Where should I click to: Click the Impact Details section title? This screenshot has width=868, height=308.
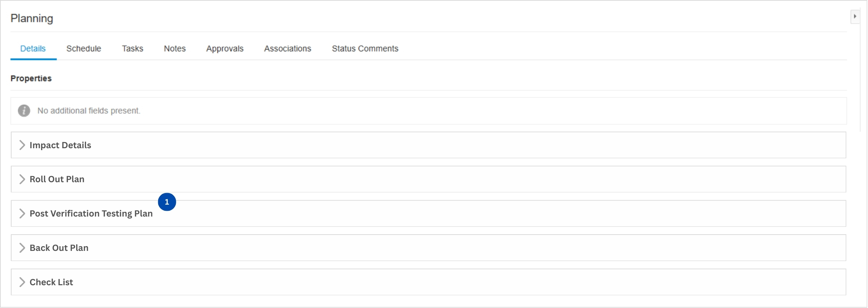click(x=60, y=145)
